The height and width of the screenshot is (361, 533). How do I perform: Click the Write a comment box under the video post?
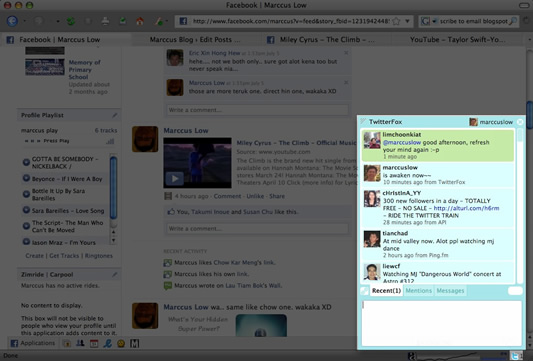click(x=258, y=228)
